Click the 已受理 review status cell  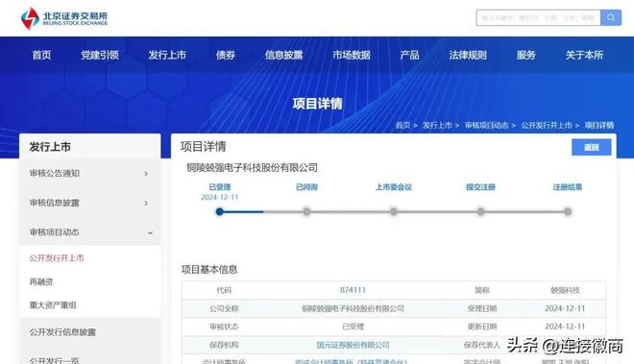point(353,327)
